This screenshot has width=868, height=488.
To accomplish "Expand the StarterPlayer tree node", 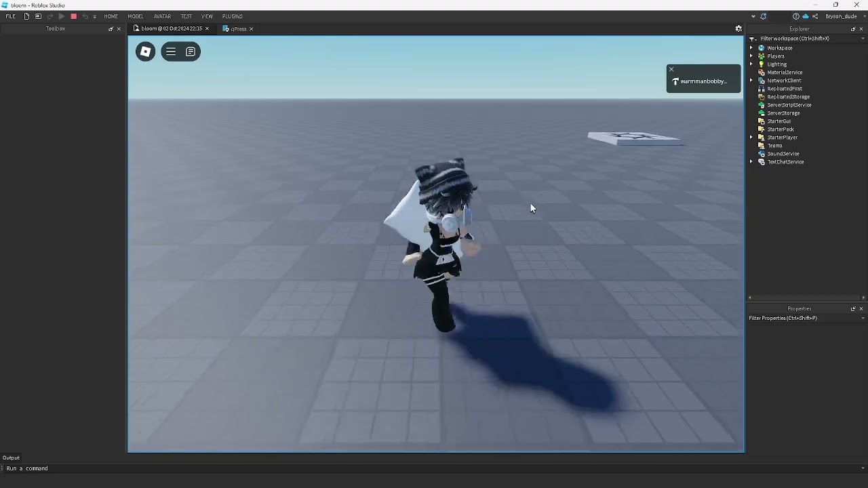I will coord(751,138).
